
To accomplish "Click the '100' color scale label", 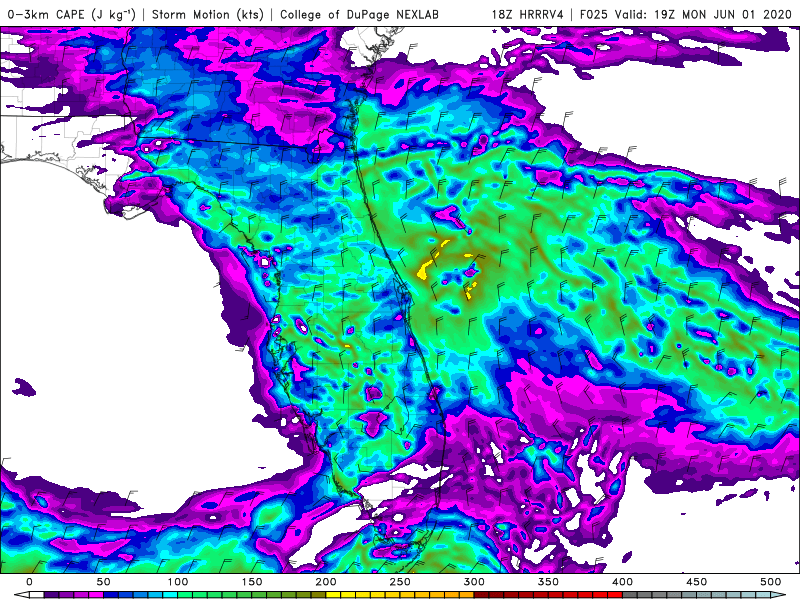I will click(x=178, y=581).
